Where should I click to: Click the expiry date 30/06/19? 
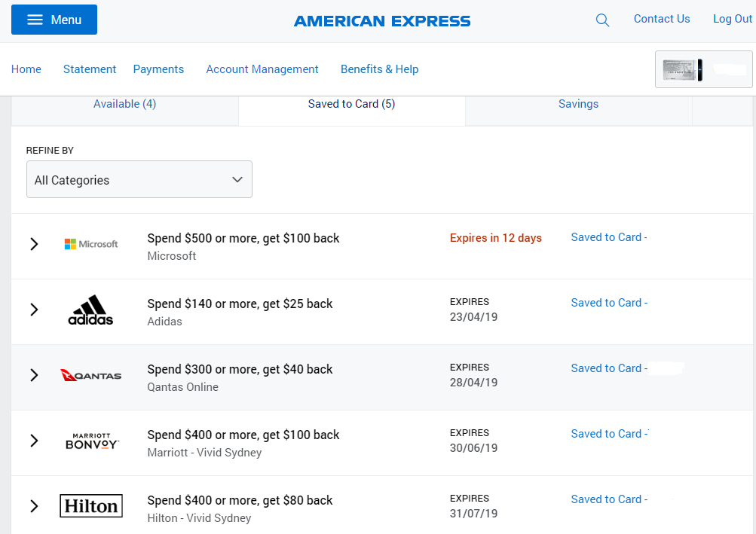(x=473, y=448)
